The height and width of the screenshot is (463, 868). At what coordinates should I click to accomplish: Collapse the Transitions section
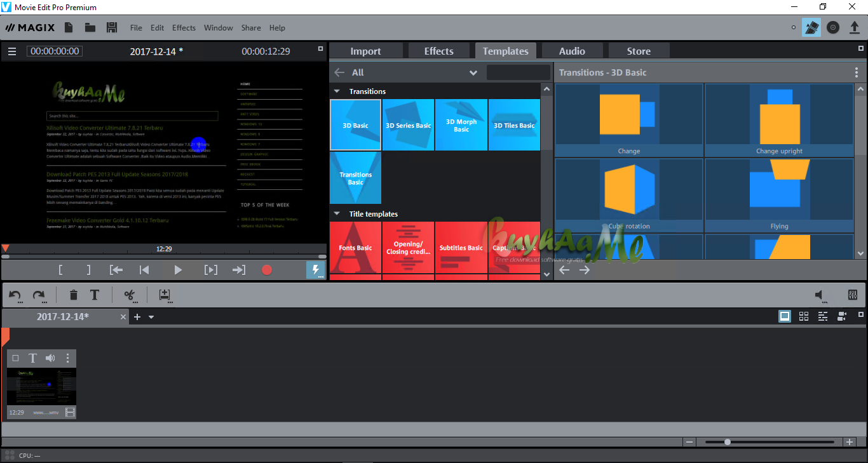337,91
